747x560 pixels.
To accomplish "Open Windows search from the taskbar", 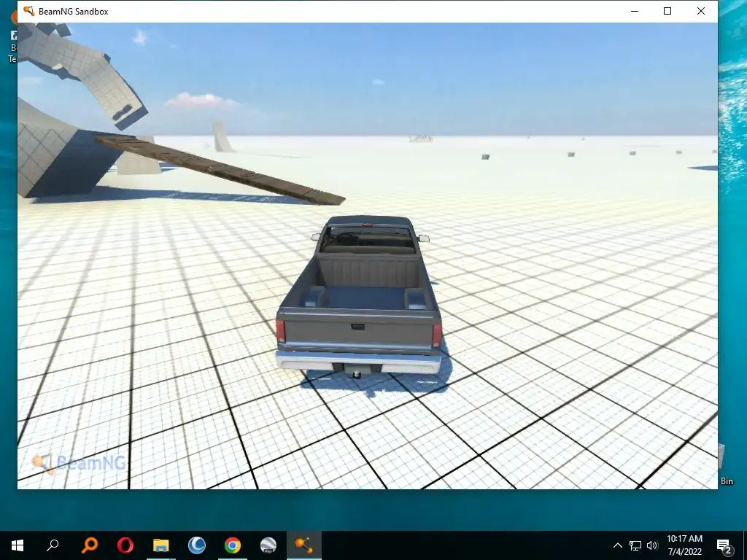I will pyautogui.click(x=53, y=545).
